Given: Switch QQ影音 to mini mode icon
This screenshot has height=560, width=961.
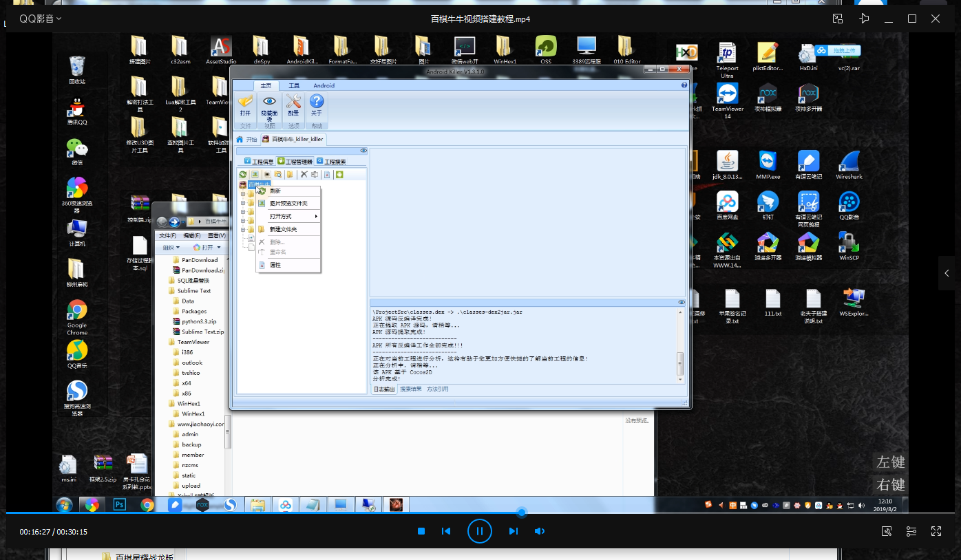Looking at the screenshot, I should point(838,19).
